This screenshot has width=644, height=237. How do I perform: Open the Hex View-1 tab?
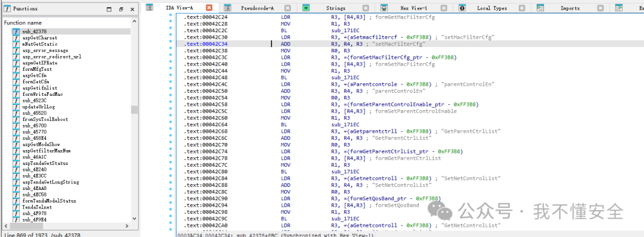click(x=414, y=8)
